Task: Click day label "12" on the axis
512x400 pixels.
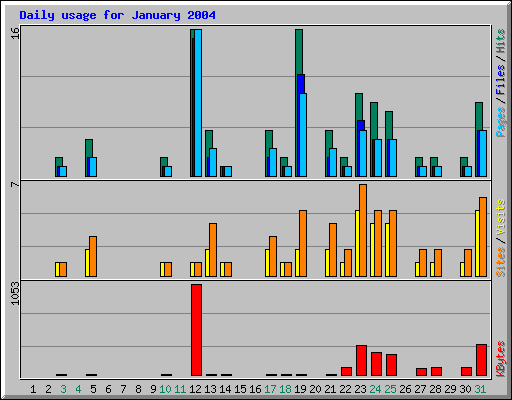Action: (x=196, y=389)
